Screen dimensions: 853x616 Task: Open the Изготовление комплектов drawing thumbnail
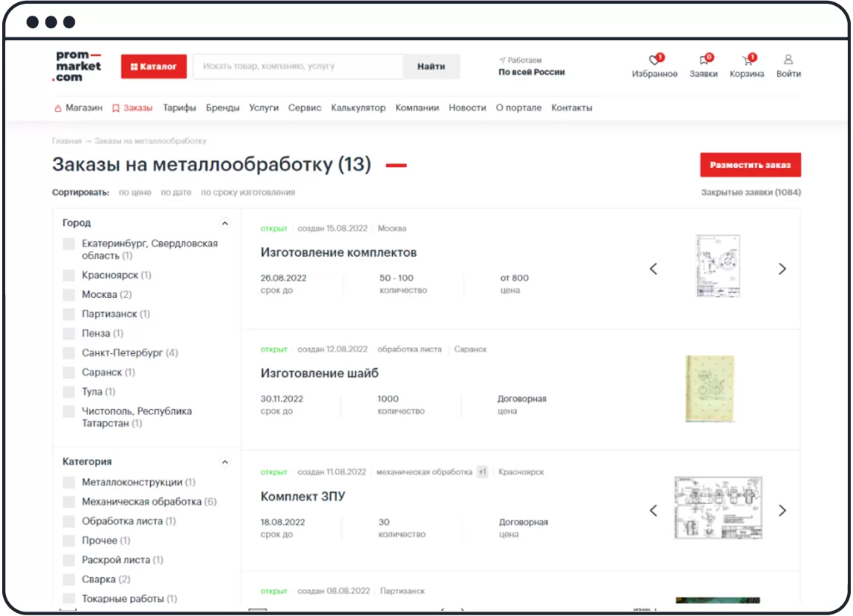pyautogui.click(x=718, y=266)
